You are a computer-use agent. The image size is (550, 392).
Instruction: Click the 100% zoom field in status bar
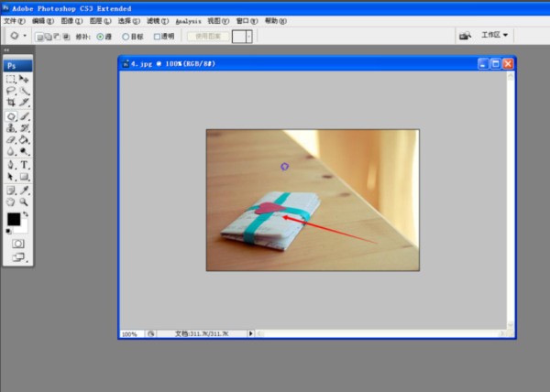131,334
